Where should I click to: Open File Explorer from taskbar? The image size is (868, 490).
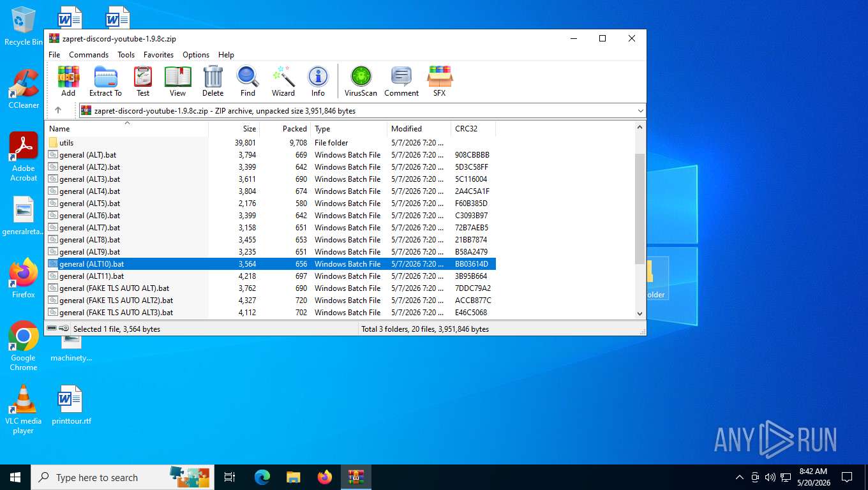click(x=294, y=477)
